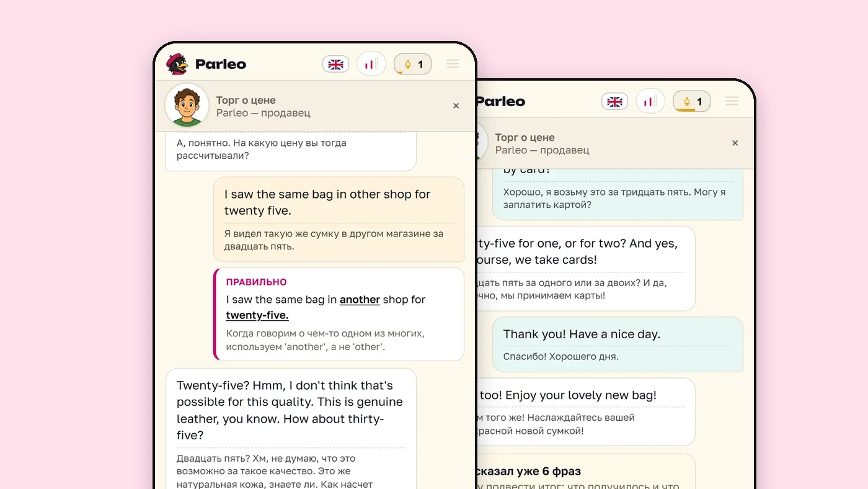
Task: Click the underlined 'twenty-five.' in the correction
Action: click(257, 315)
